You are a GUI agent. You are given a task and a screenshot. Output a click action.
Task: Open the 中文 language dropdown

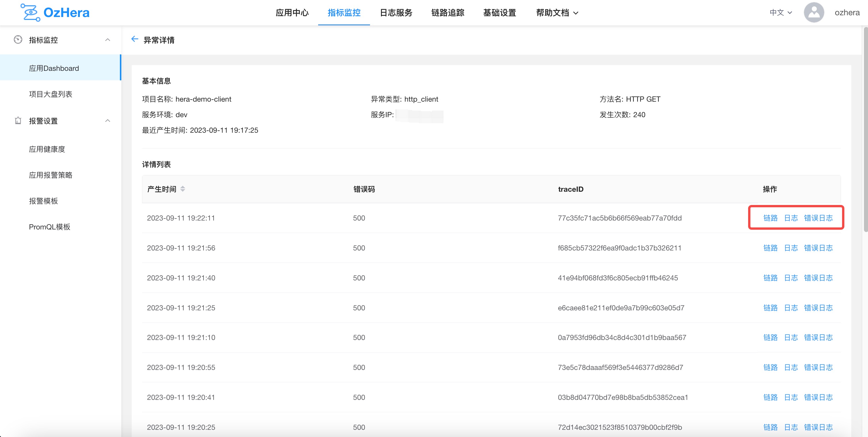click(781, 12)
